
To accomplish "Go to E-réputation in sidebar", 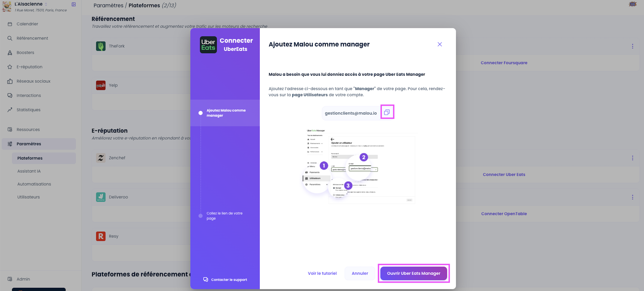I will click(x=29, y=67).
